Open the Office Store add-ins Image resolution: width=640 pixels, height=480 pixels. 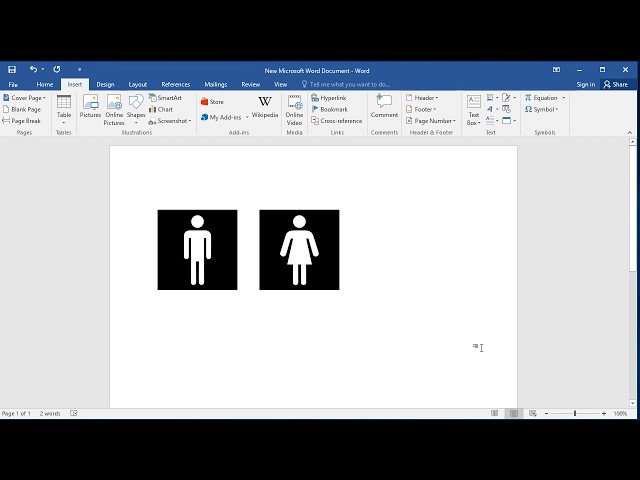tap(212, 102)
